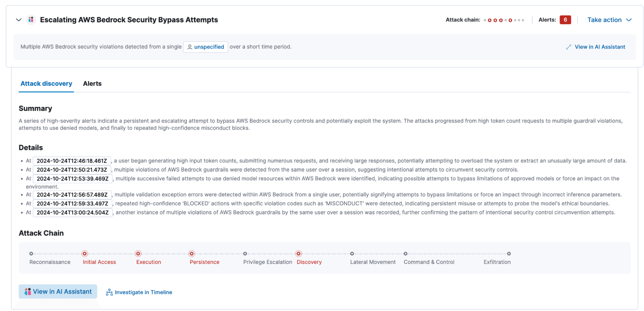Click timestamp 2024-10-24T12:59:33.497Z

pos(72,204)
